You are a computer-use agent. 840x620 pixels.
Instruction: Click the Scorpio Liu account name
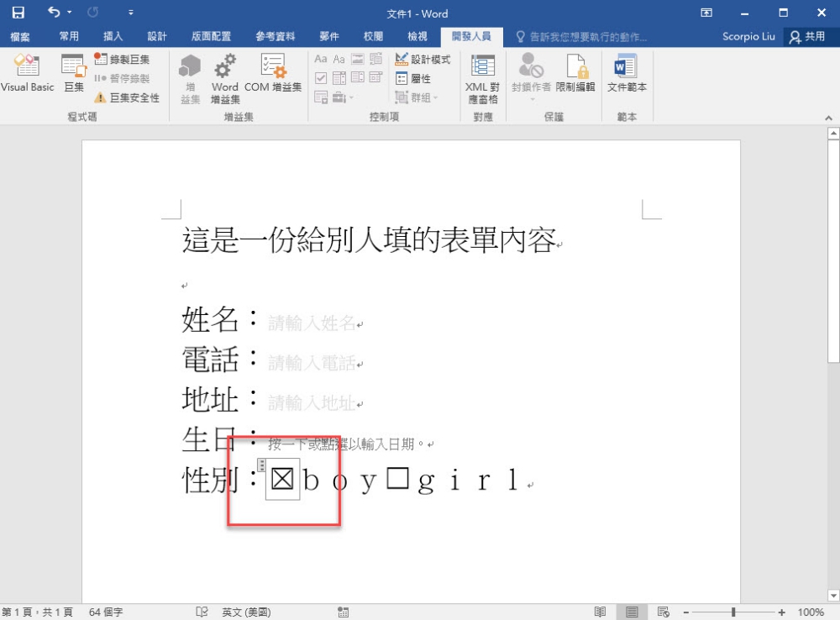tap(748, 36)
